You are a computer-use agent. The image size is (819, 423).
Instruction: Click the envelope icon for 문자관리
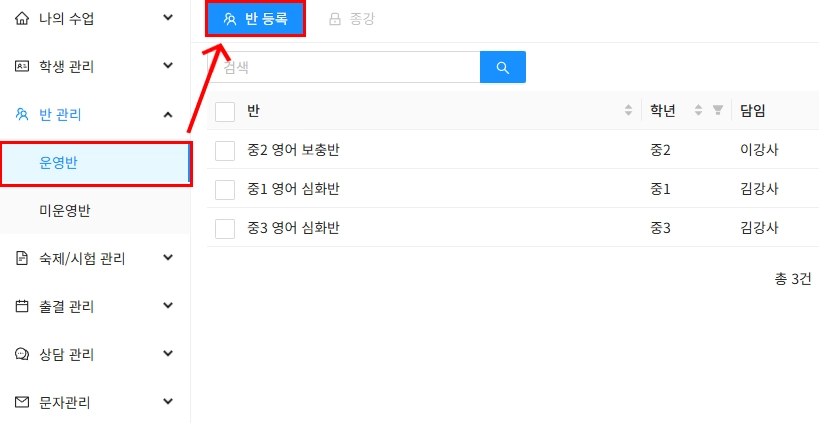coord(22,402)
